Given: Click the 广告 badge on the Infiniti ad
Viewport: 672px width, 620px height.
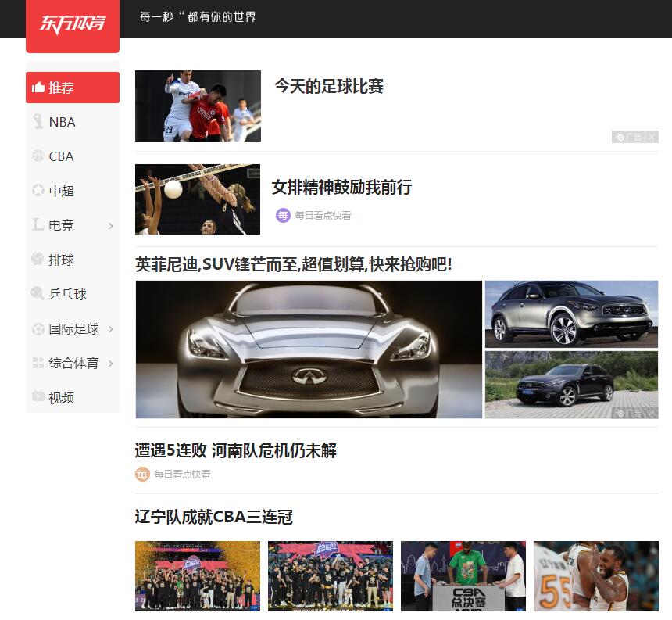Looking at the screenshot, I should 629,414.
